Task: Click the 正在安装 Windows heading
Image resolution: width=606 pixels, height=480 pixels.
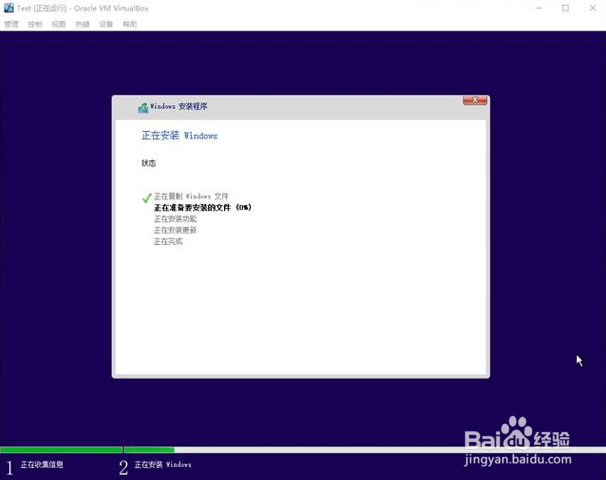Action: (x=180, y=136)
